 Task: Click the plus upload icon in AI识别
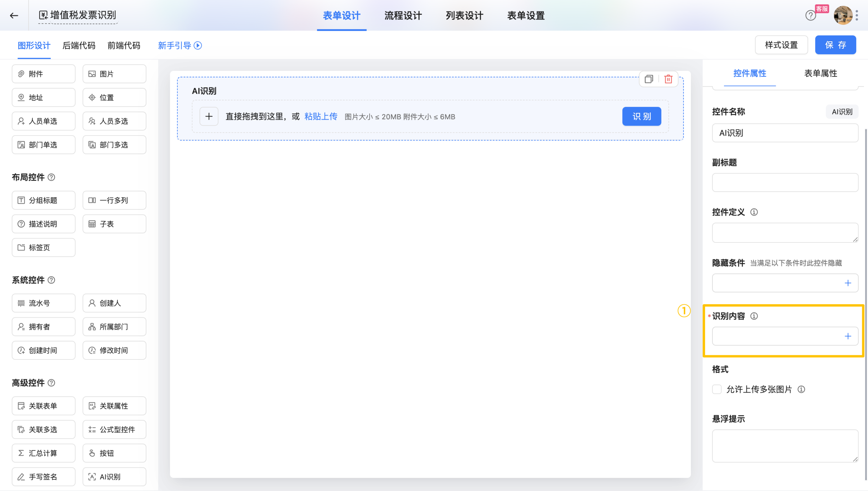click(x=209, y=116)
